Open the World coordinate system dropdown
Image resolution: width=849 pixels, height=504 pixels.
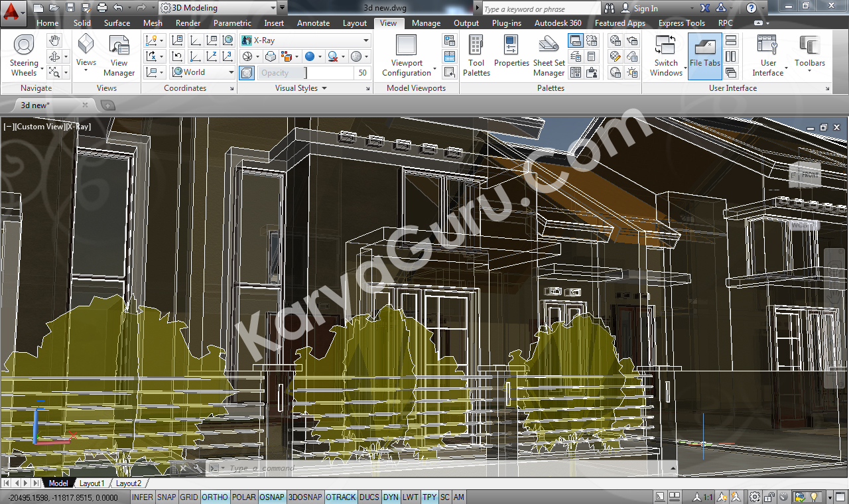tap(203, 72)
